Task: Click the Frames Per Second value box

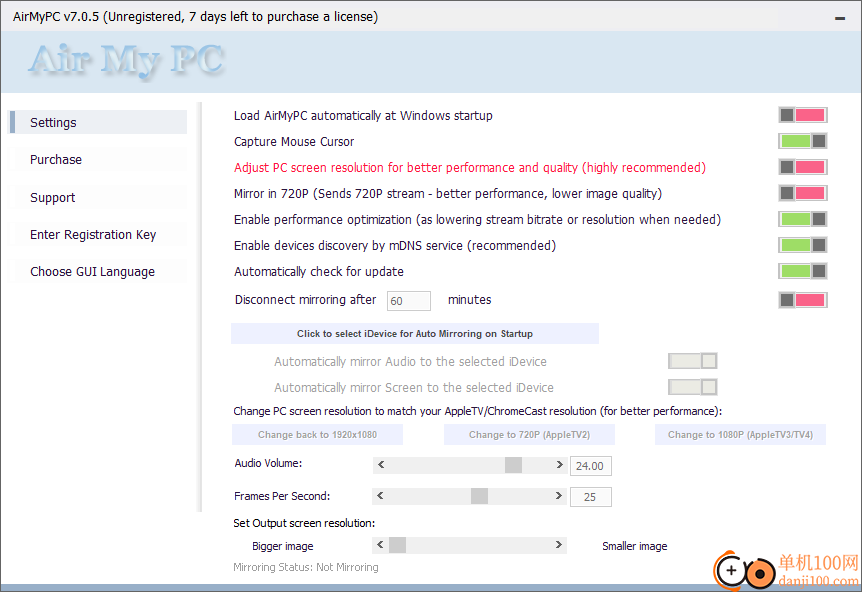Action: pyautogui.click(x=590, y=497)
